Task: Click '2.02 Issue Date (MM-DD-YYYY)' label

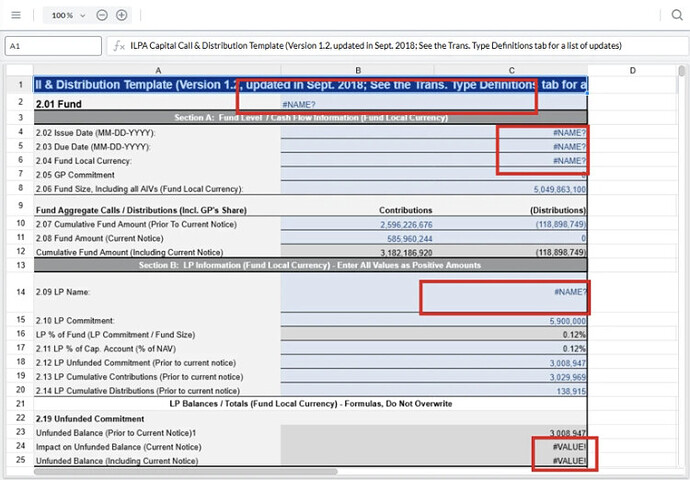Action: 95,133
